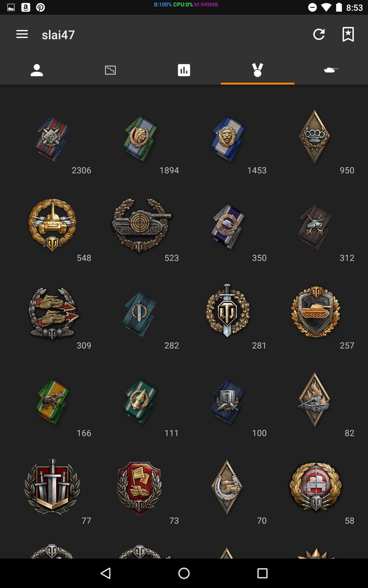Screen dimensions: 368x588
Task: Select the horseshoe tank diamond badge 70
Action: pyautogui.click(x=227, y=487)
